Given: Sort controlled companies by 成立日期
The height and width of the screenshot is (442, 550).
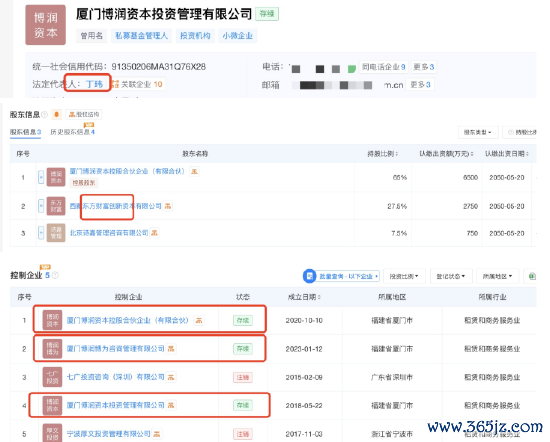Looking at the screenshot, I should [304, 297].
